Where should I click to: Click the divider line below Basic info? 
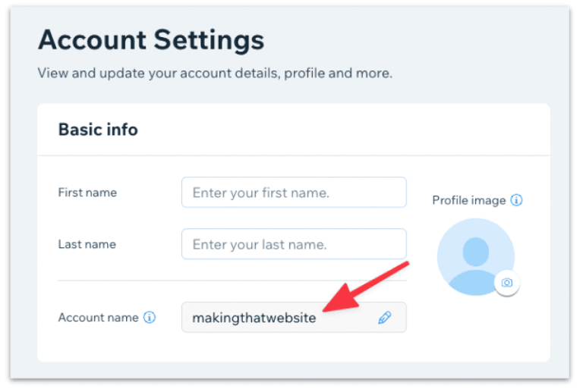click(x=293, y=155)
